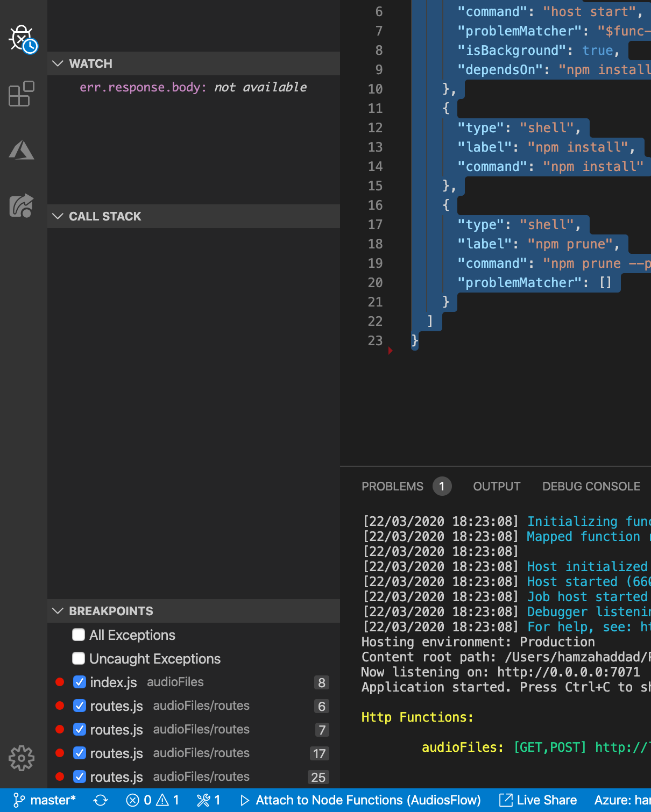Click the master* git branch indicator
Screen dimensions: 651x812
coord(45,800)
